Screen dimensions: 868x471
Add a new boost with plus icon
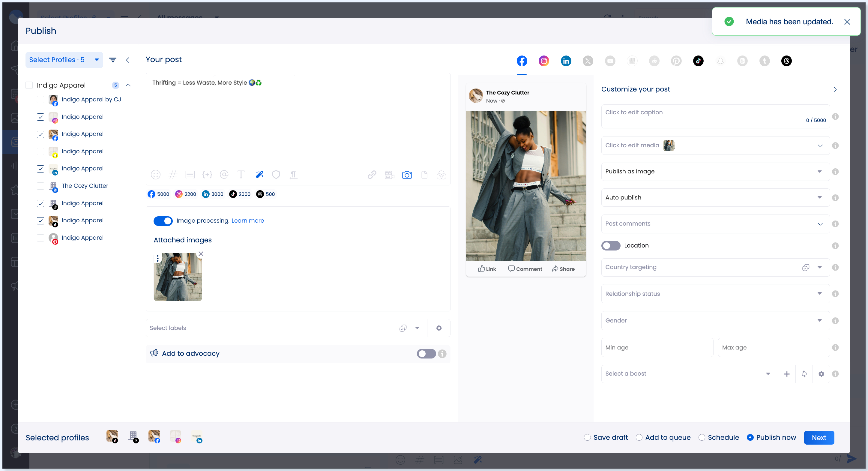pyautogui.click(x=787, y=374)
